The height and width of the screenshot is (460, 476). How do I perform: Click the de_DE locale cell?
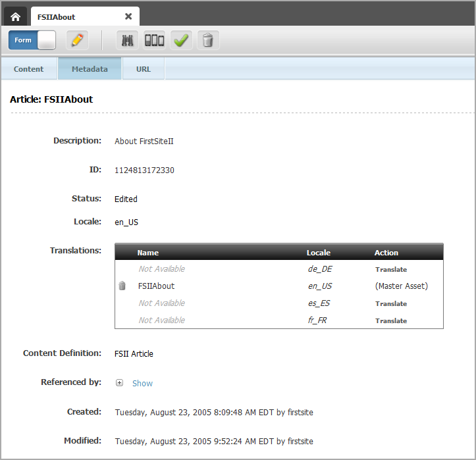[320, 269]
